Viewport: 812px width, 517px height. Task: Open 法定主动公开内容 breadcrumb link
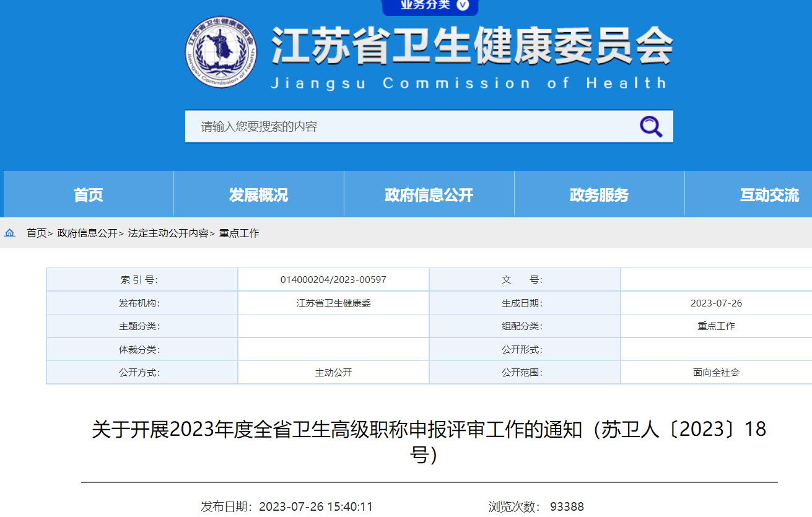(168, 233)
